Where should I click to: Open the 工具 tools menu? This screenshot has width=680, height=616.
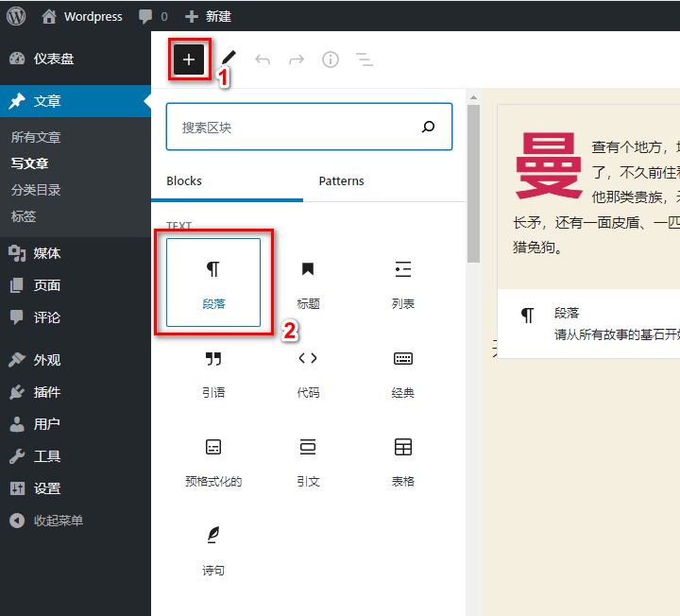coord(76,456)
